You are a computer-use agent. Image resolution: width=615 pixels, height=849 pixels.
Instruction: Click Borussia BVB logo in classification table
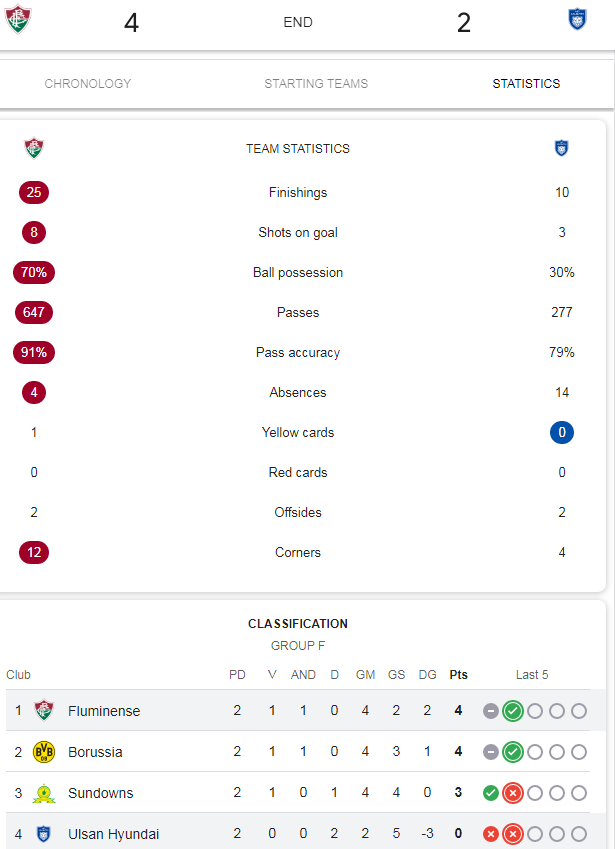(44, 752)
